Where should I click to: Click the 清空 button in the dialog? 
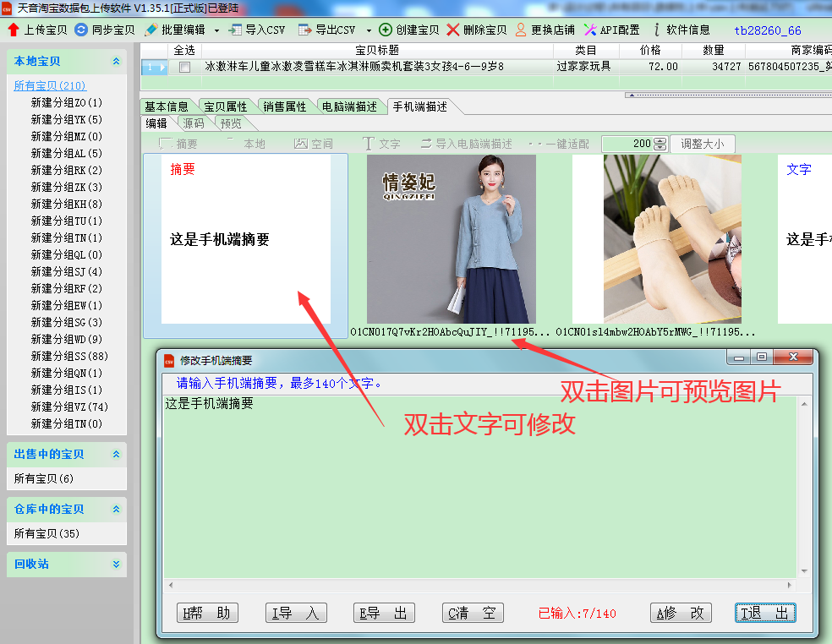473,614
